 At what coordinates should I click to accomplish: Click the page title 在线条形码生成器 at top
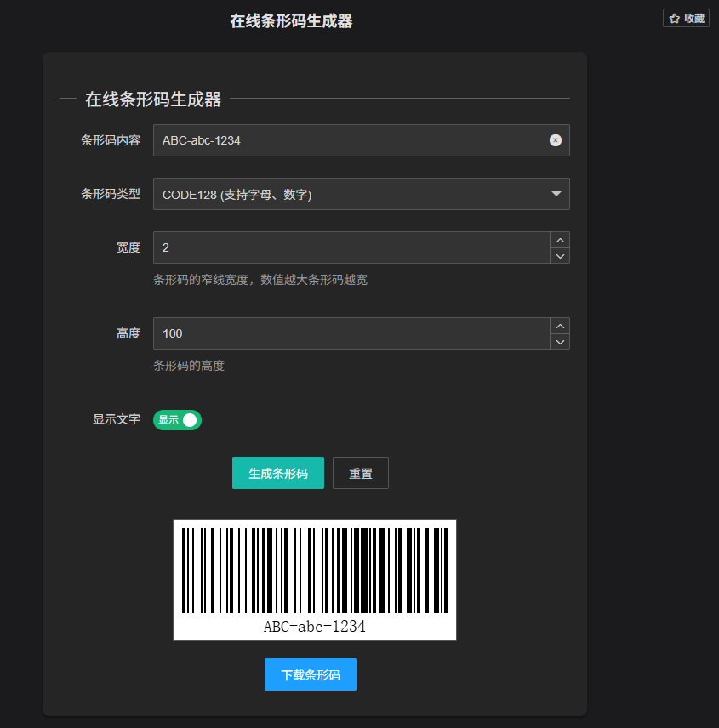[x=291, y=21]
